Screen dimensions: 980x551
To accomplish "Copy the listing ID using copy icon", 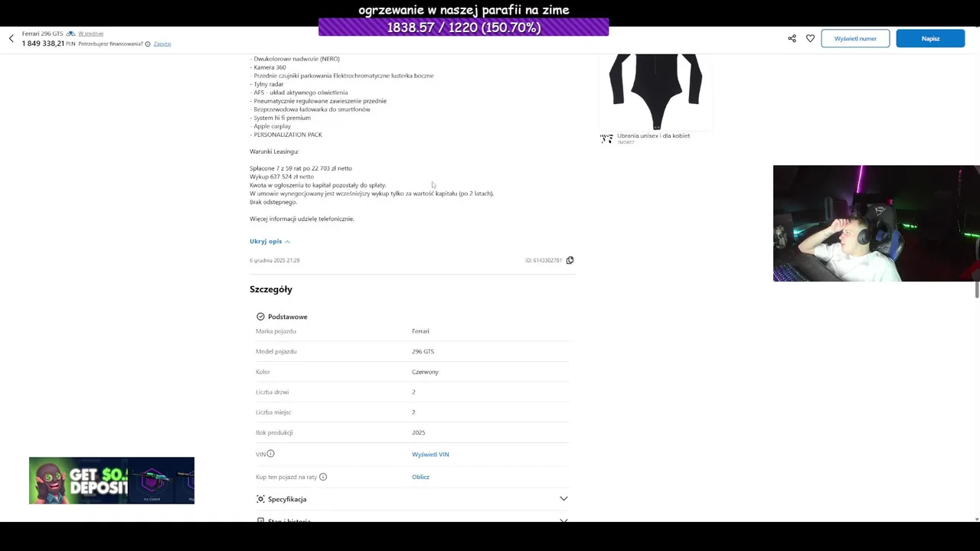I will coord(570,260).
